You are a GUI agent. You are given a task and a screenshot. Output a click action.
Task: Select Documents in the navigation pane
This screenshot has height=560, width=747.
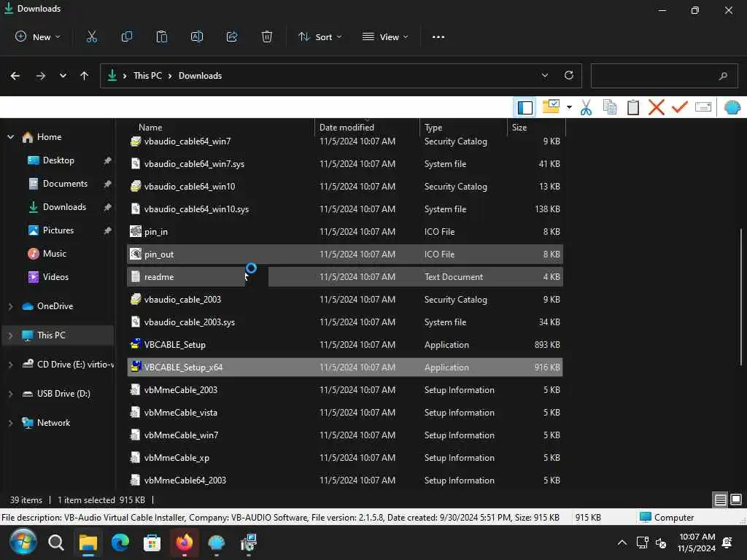[x=65, y=184]
